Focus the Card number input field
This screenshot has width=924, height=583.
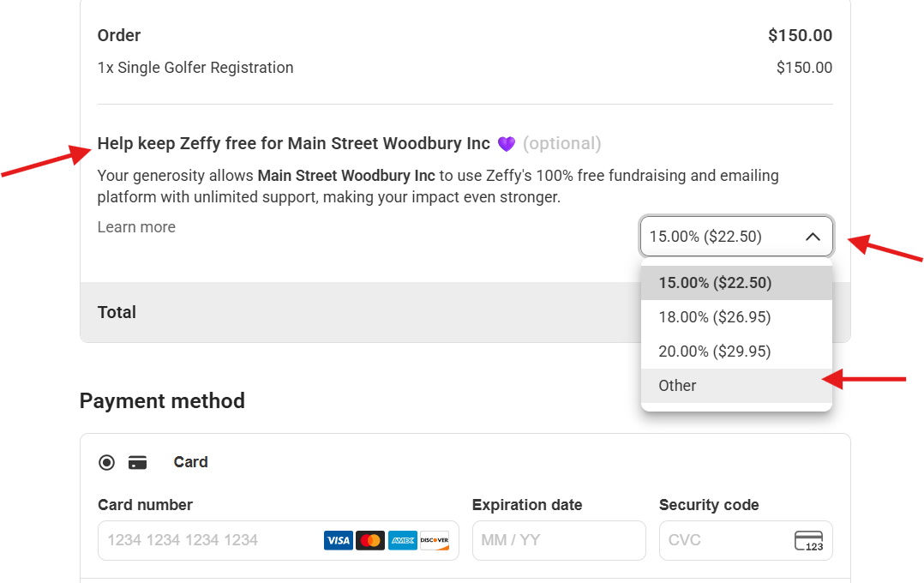pos(278,540)
